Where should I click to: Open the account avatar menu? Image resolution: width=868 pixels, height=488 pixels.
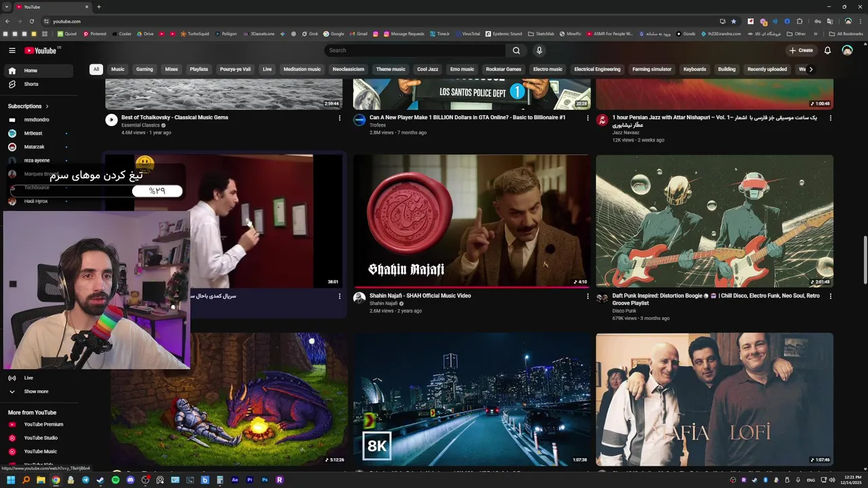847,50
